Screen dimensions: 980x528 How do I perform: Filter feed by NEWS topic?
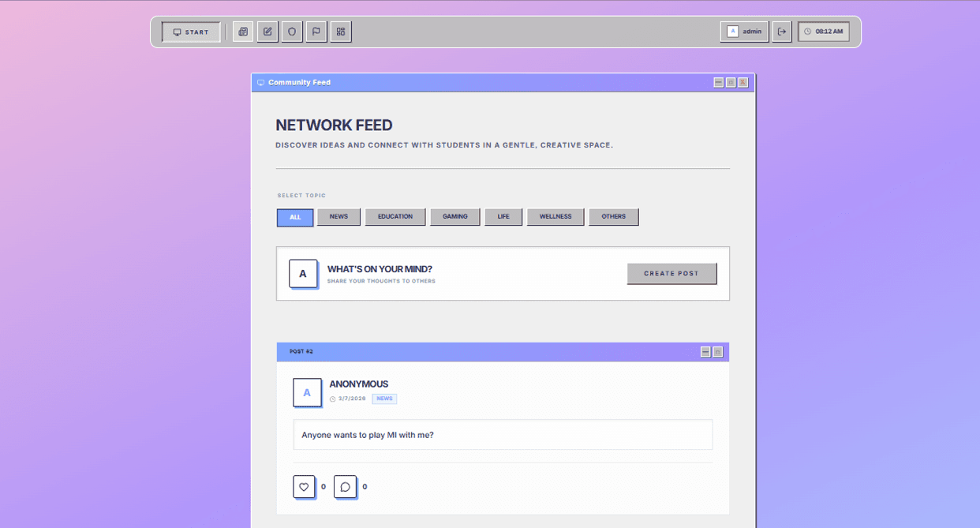pos(339,217)
